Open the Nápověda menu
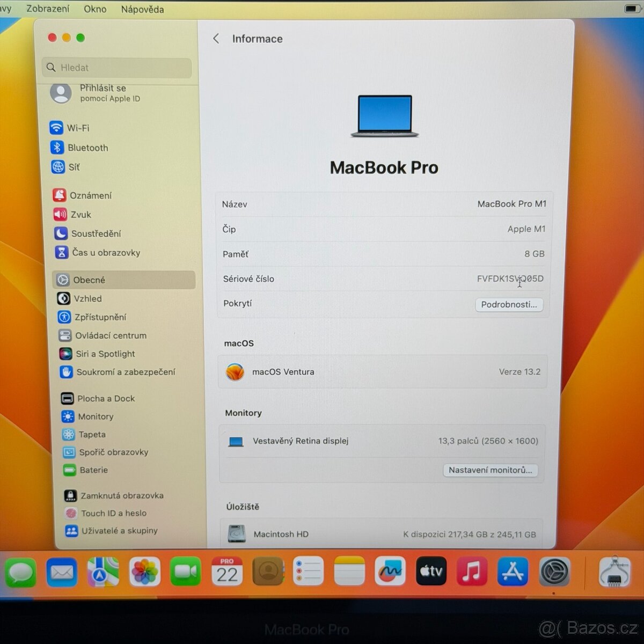Screen dimensions: 644x644 [x=142, y=9]
